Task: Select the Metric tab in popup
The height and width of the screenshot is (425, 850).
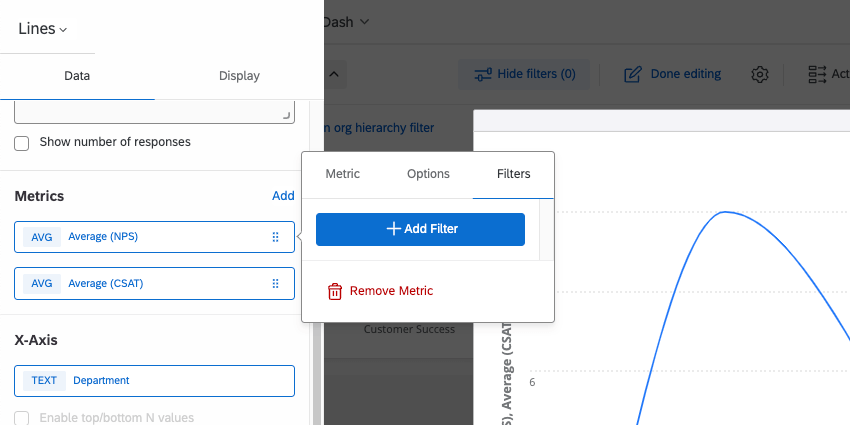Action: (x=343, y=174)
